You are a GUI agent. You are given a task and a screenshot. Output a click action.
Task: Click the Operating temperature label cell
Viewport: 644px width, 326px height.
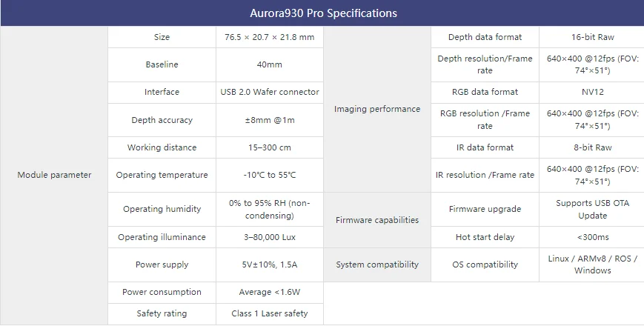pos(162,176)
